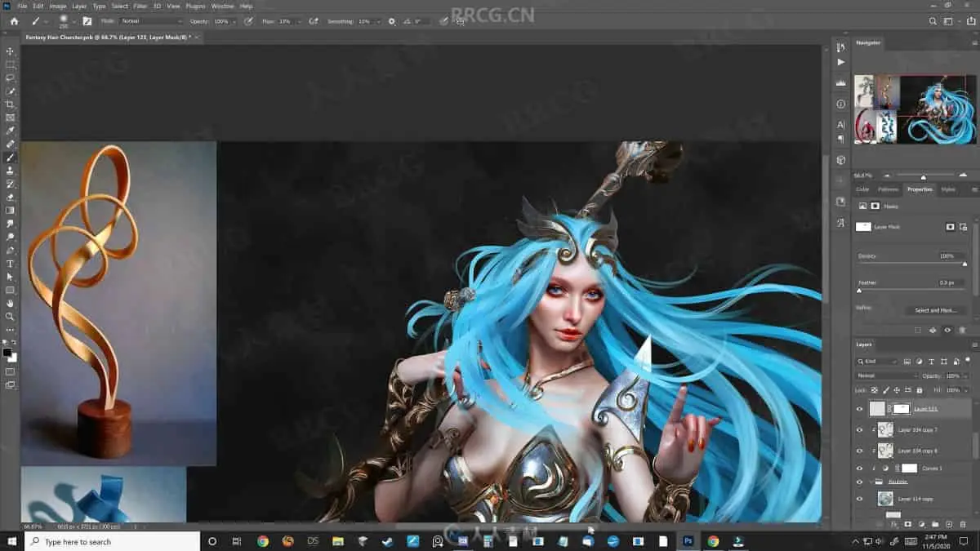
Task: Select the Zoom tool in toolbar
Action: [10, 316]
